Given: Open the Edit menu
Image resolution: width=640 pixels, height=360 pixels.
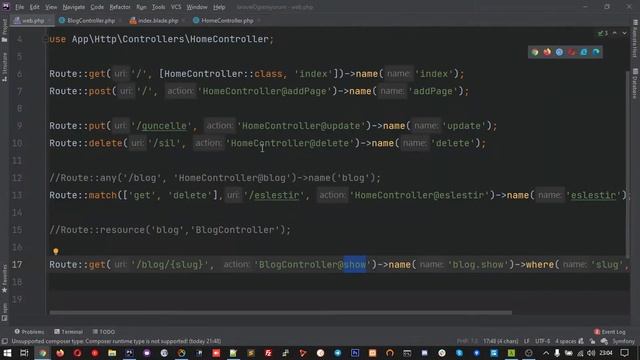Looking at the screenshot, I should 35,7.
